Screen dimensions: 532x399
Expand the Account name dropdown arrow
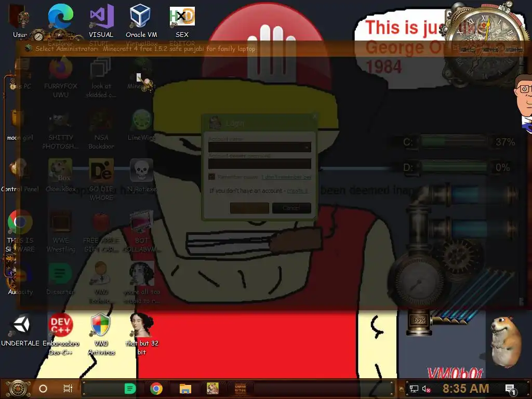click(307, 147)
